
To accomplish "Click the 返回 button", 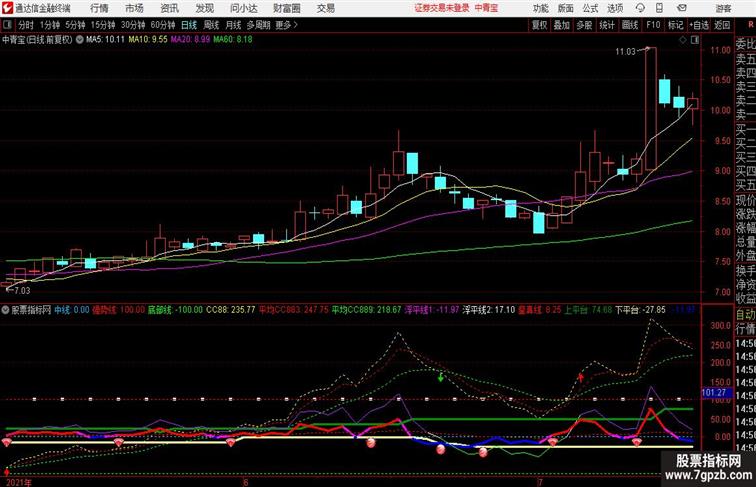I will (x=722, y=25).
